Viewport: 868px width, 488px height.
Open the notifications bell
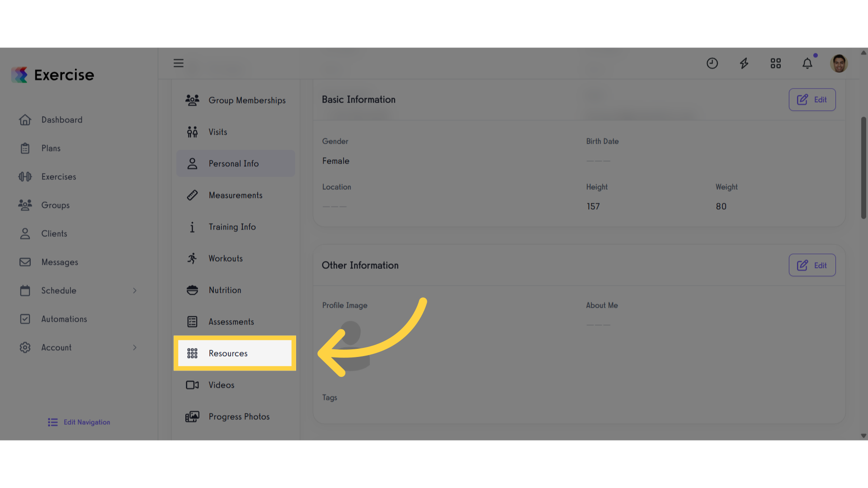click(x=807, y=63)
